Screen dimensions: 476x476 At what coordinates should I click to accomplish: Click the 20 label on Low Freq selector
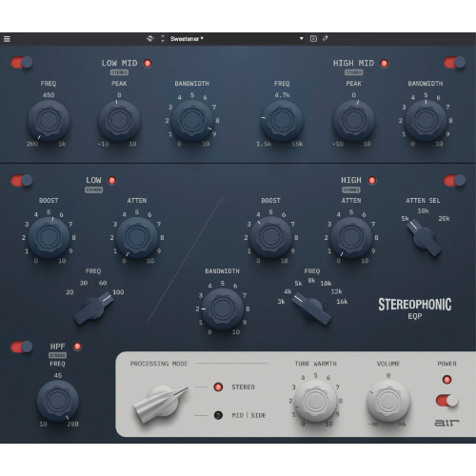(69, 292)
